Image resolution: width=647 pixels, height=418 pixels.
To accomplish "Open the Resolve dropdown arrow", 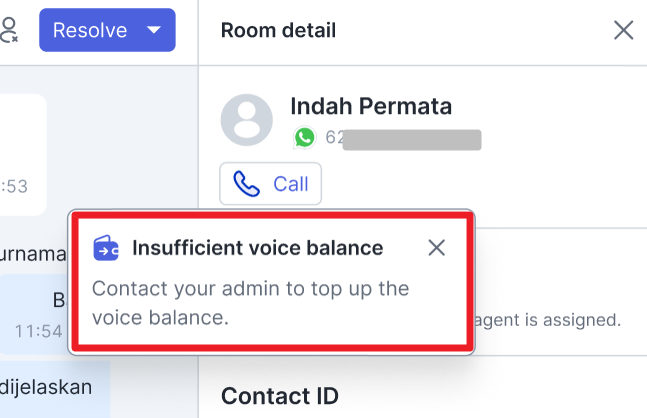I will coord(154,30).
